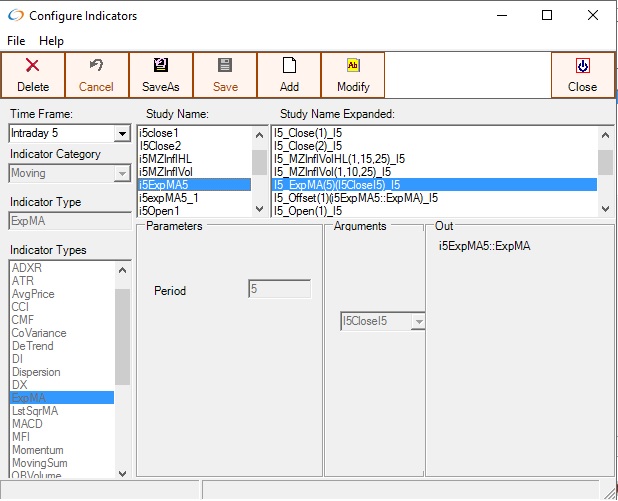Viewport: 618px width, 501px height.
Task: Choose i5MZInflHL in Study Name list
Action: [x=168, y=158]
